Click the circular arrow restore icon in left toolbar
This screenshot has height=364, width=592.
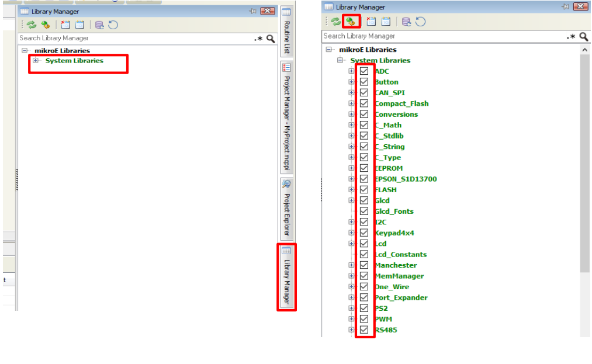113,25
